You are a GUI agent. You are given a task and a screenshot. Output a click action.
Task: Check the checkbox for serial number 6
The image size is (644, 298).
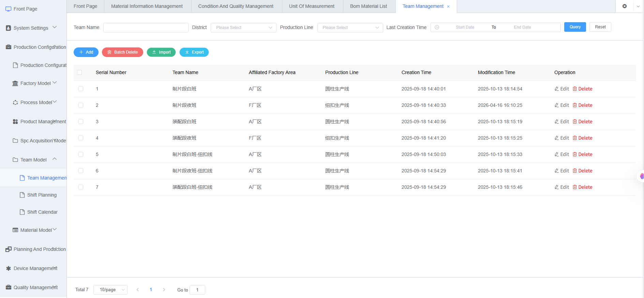[81, 171]
